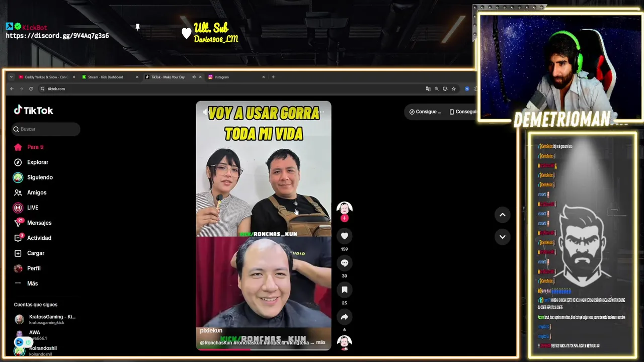Open the Siguiendo feed

click(40, 177)
